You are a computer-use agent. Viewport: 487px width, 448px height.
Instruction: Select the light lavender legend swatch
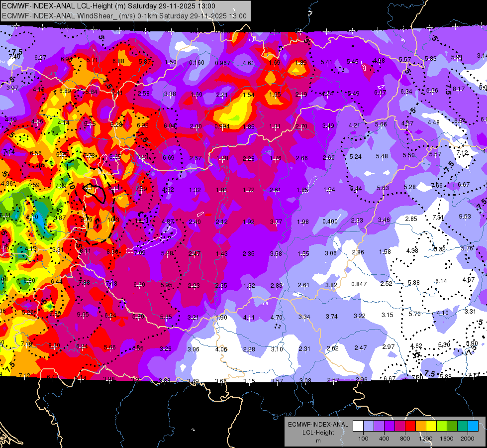(368, 426)
